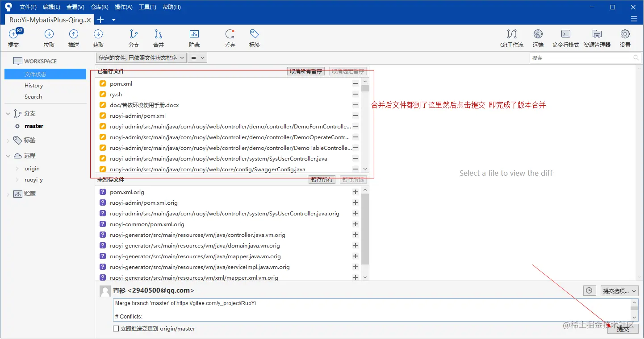Open the 工具(T) menu
The image size is (644, 339).
coord(147,7)
